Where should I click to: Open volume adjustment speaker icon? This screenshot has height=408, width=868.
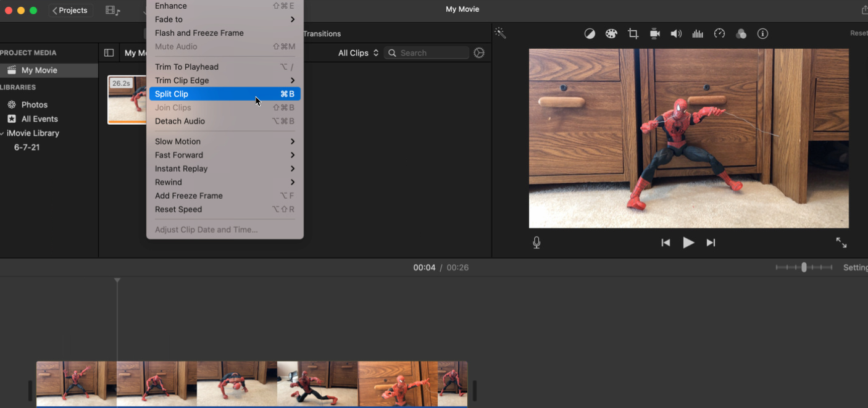click(677, 34)
